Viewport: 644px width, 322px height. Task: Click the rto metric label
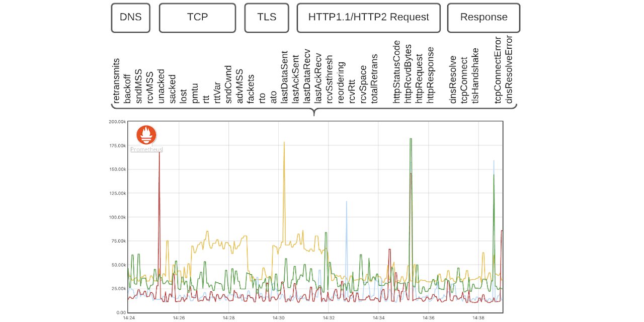click(x=262, y=98)
